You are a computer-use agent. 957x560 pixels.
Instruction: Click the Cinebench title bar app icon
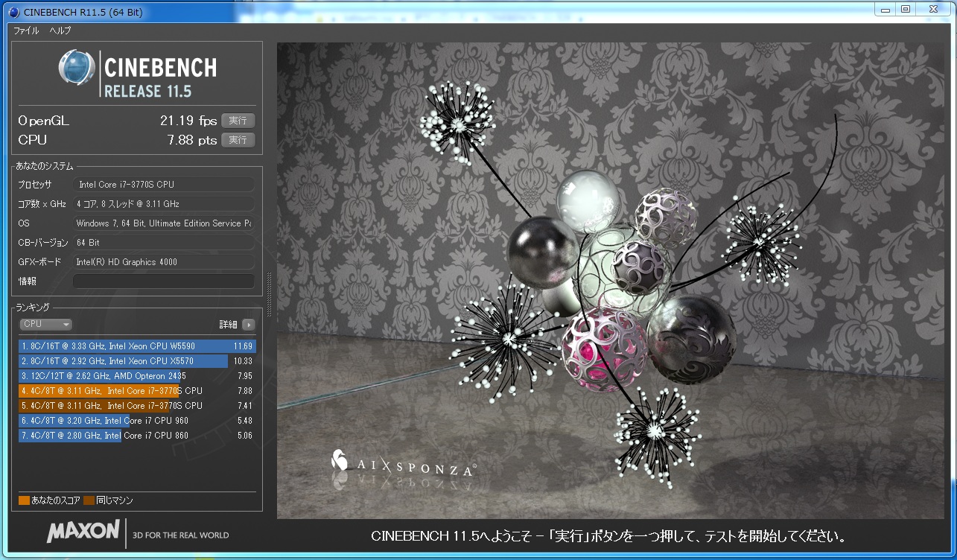tap(13, 12)
